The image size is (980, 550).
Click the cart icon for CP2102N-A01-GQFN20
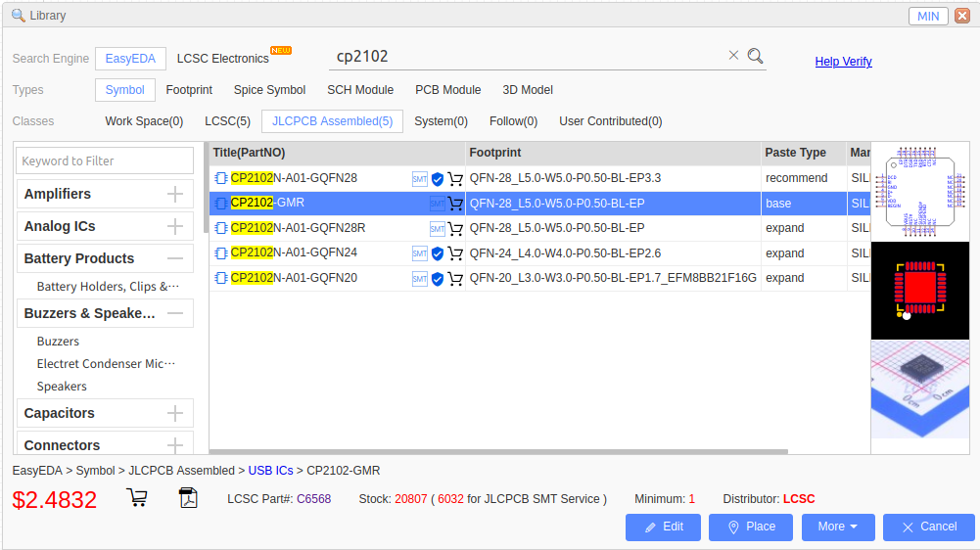coord(455,279)
